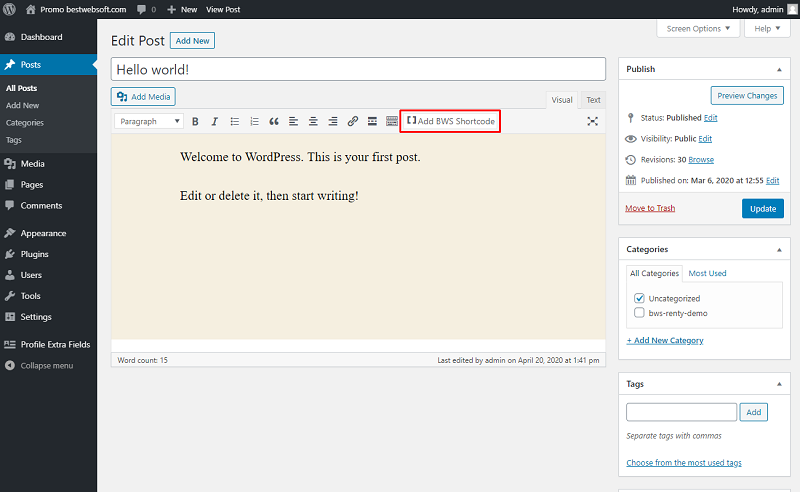Viewport: 800px width, 492px height.
Task: Open the Promo bestwebsoft.com site home link
Action: coord(76,9)
